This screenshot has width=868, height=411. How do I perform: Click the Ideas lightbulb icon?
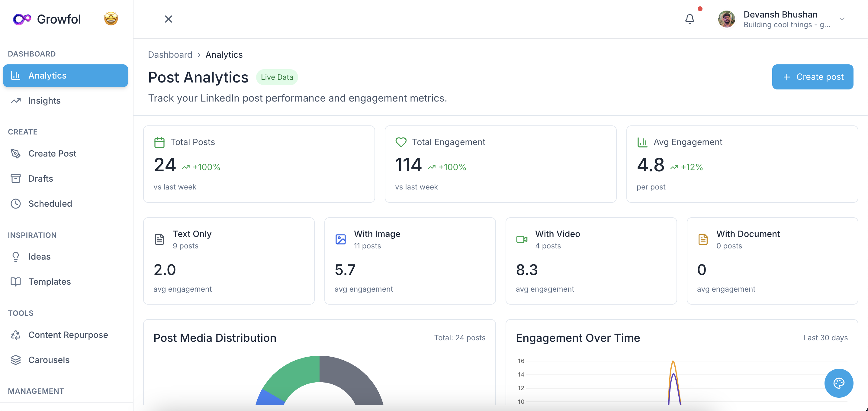coord(15,257)
